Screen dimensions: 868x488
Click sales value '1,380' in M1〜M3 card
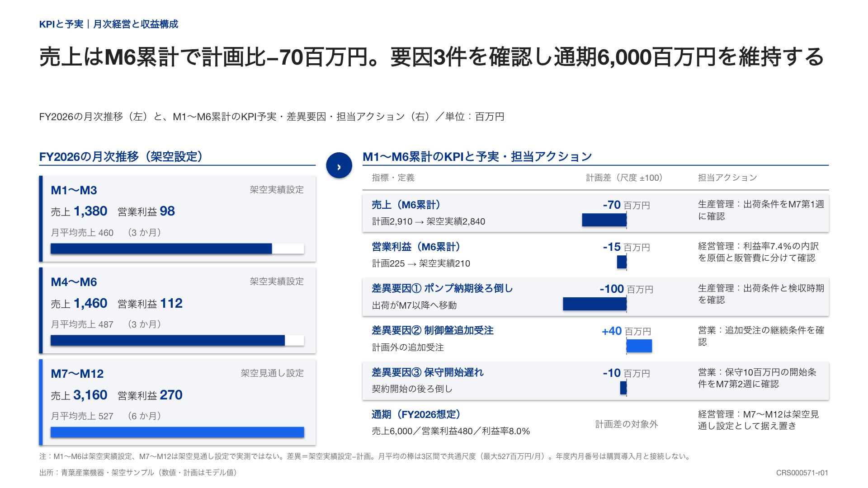[x=90, y=211]
